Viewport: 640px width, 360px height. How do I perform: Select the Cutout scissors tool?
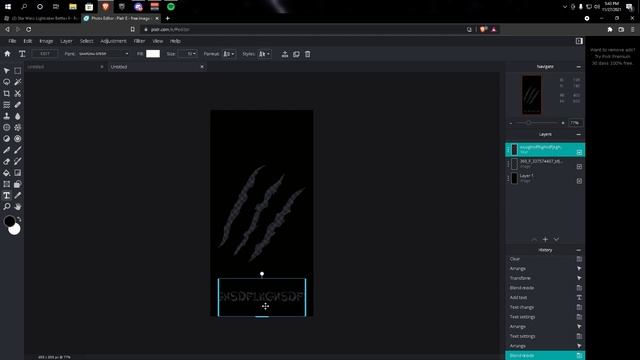pos(18,93)
